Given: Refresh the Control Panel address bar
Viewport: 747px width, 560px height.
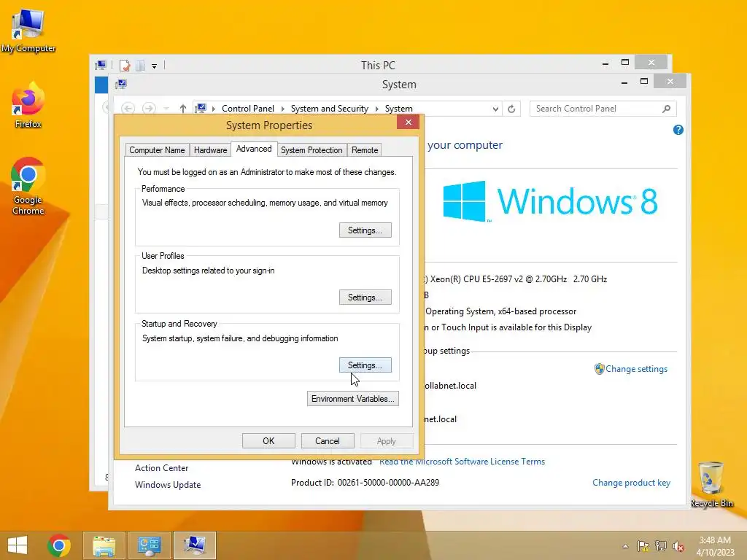Looking at the screenshot, I should (511, 109).
